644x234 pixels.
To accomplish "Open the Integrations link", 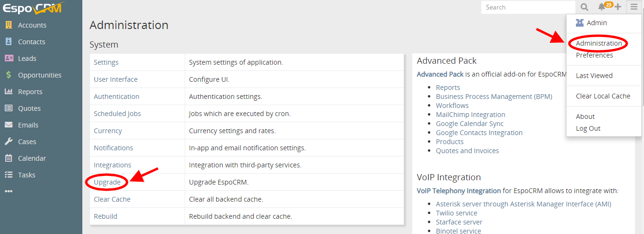I will point(112,165).
